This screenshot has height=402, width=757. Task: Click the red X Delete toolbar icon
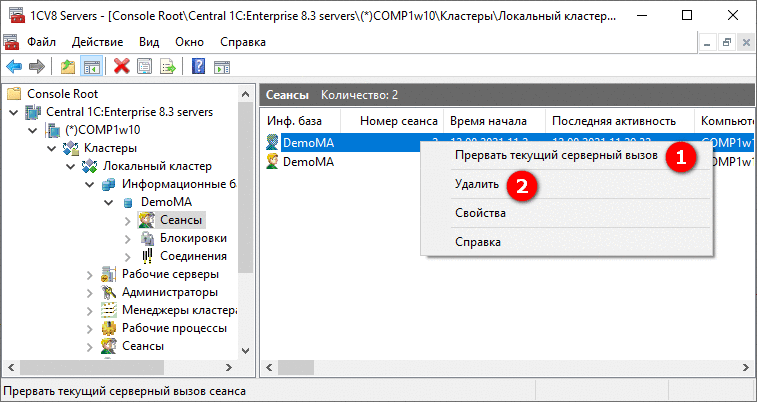pyautogui.click(x=122, y=66)
